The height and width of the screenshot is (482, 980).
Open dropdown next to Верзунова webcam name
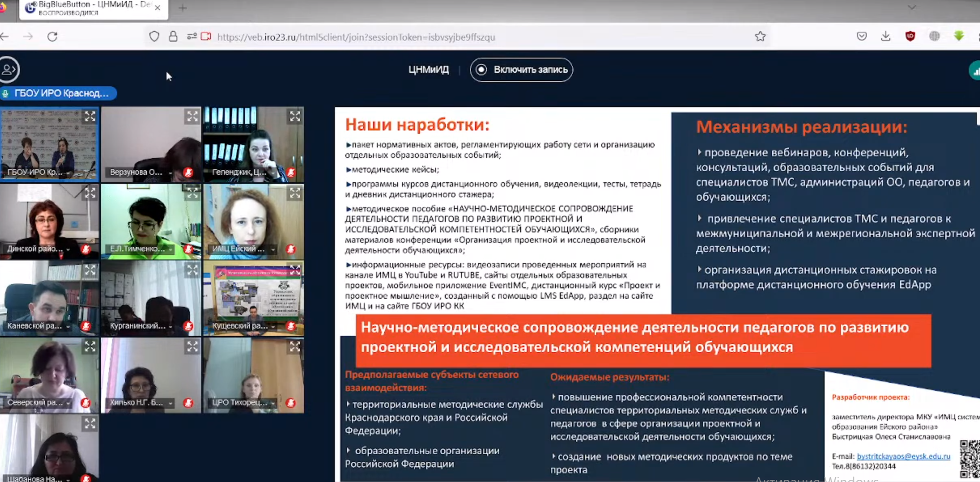[x=171, y=173]
